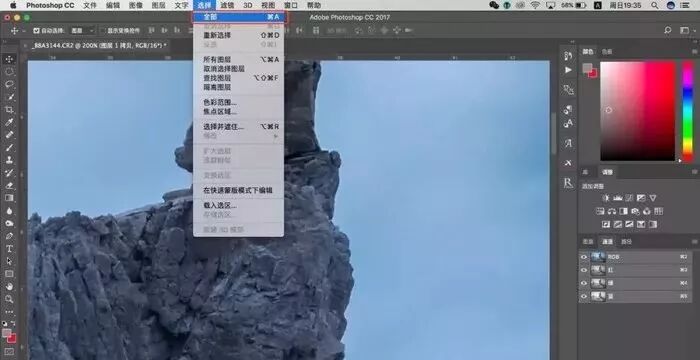Add a Photo Filter adjustment
The height and width of the screenshot is (360, 700).
635,211
